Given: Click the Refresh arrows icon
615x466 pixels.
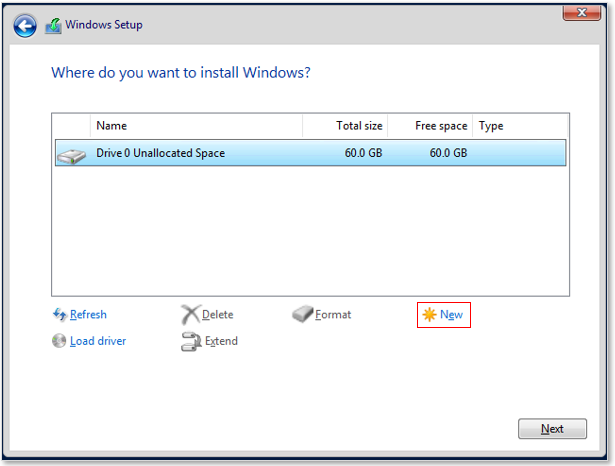Looking at the screenshot, I should (60, 314).
